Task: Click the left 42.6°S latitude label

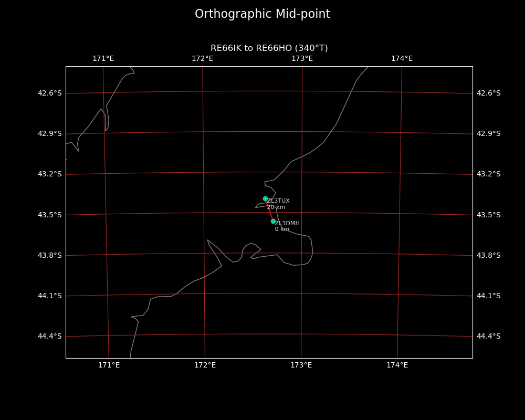Action: tap(49, 93)
